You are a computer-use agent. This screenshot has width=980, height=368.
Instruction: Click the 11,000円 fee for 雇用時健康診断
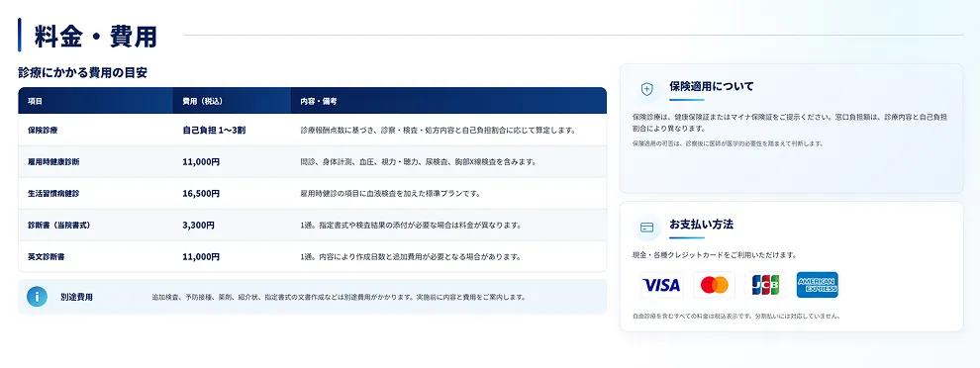point(201,162)
